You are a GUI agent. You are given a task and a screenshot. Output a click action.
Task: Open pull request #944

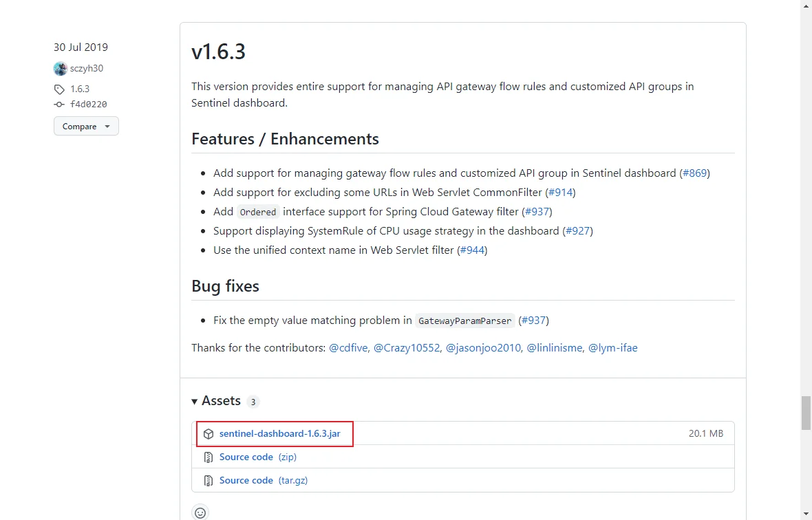tap(472, 250)
